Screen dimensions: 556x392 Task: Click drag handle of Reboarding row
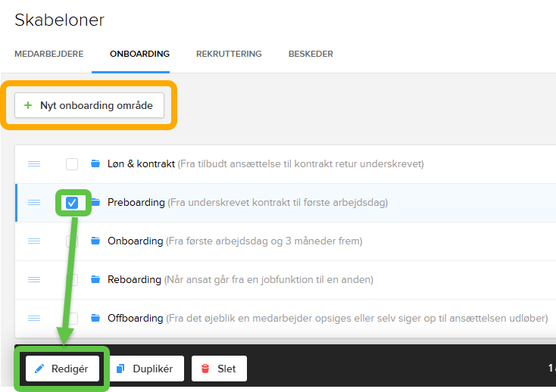point(34,280)
